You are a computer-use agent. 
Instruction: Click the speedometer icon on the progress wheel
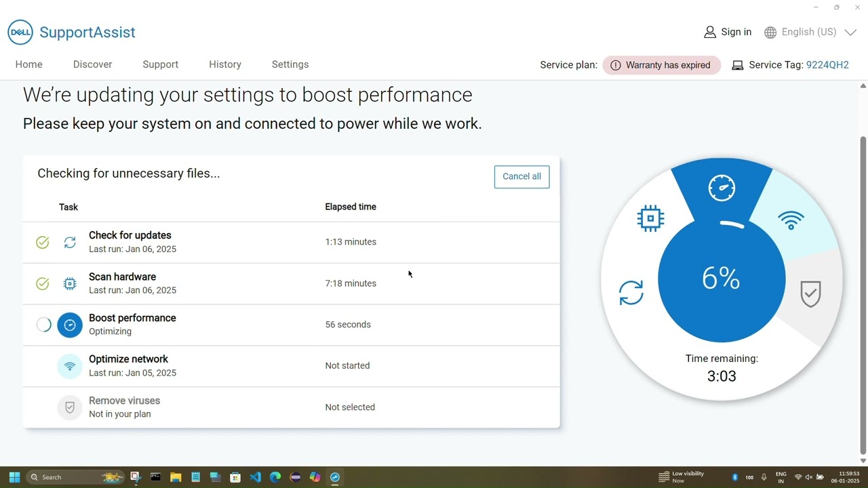point(722,188)
